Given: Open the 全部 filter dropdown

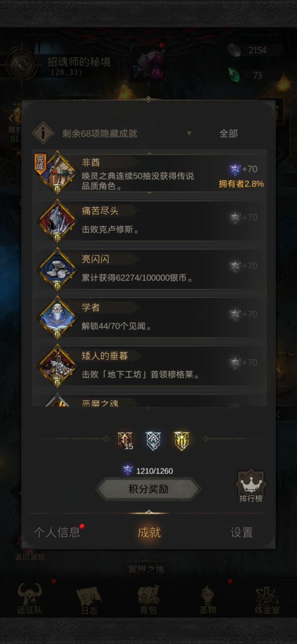Looking at the screenshot, I should [228, 133].
